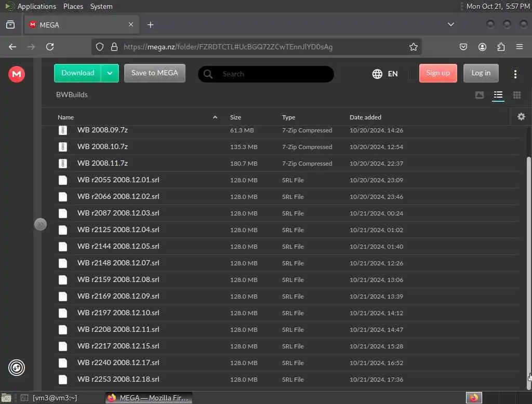Select the MEGA browser tab
This screenshot has width=532, height=404.
(x=82, y=25)
